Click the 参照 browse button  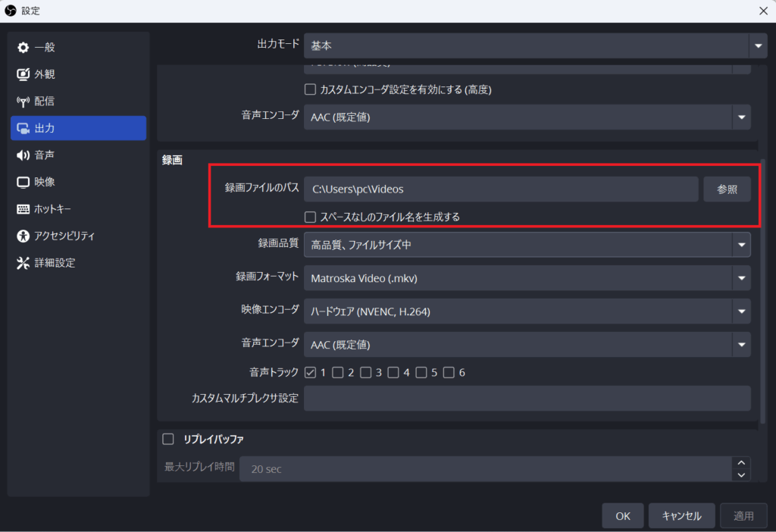(x=727, y=189)
